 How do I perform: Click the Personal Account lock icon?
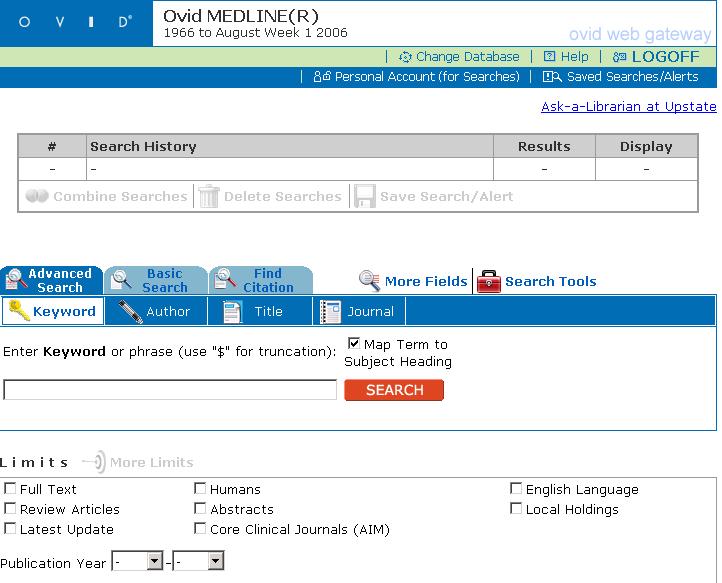(322, 76)
